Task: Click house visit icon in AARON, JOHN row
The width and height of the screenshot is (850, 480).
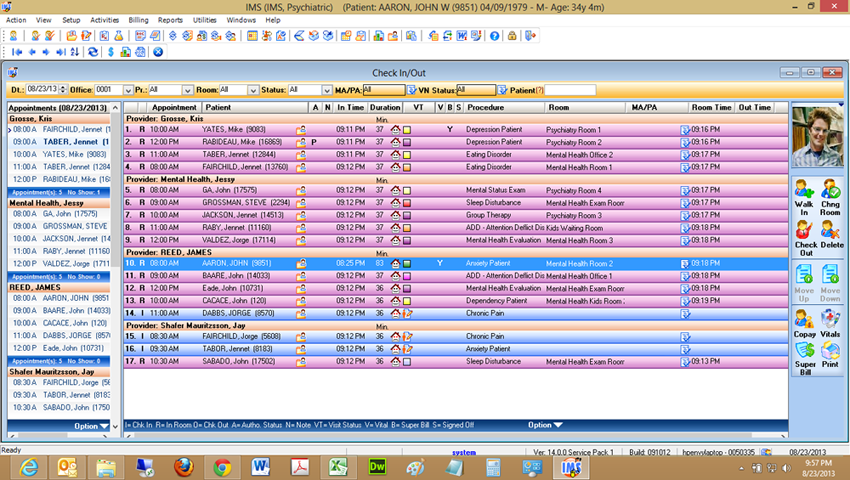Action: click(x=395, y=263)
